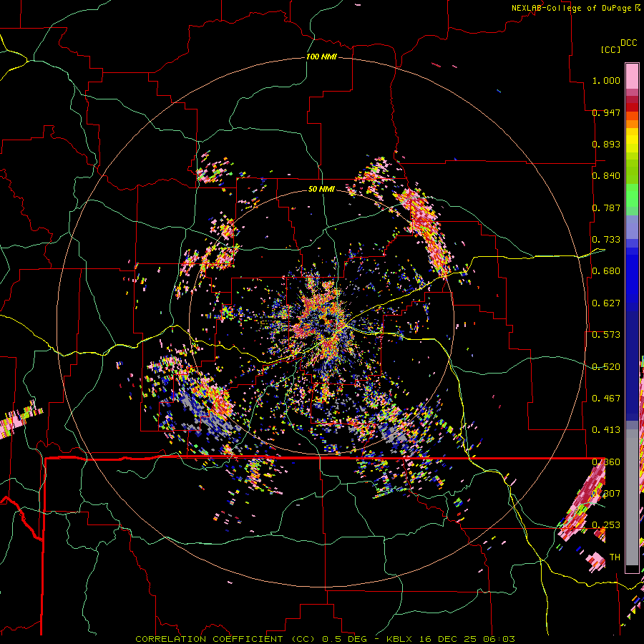The image size is (644, 644).
Task: Click the bright green segment of color bar
Action: [x=632, y=195]
